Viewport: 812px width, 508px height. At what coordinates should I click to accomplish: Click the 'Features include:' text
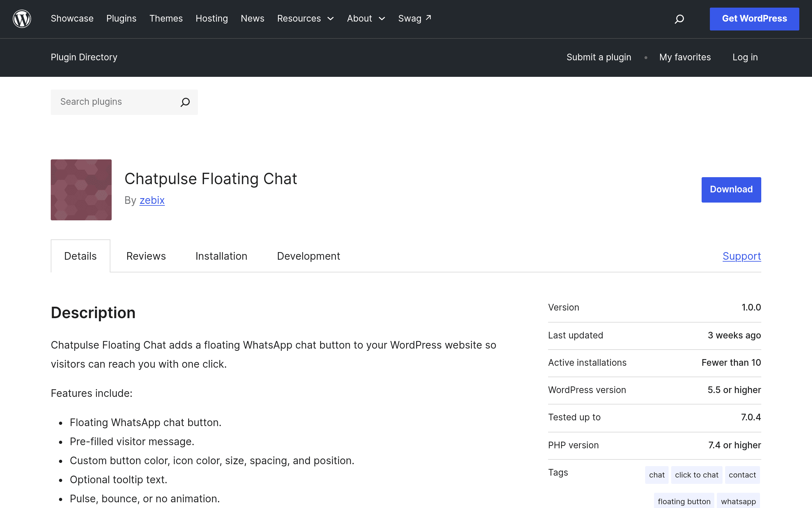[92, 393]
